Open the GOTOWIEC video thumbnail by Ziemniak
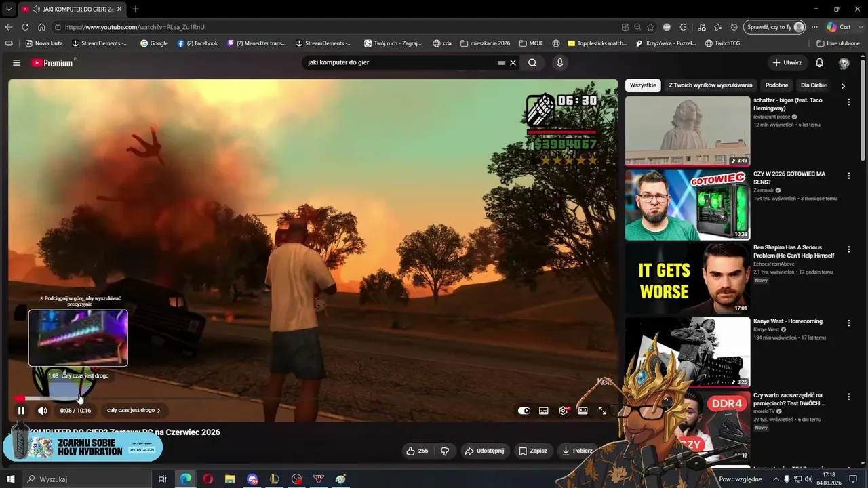The image size is (868, 488). tap(688, 205)
